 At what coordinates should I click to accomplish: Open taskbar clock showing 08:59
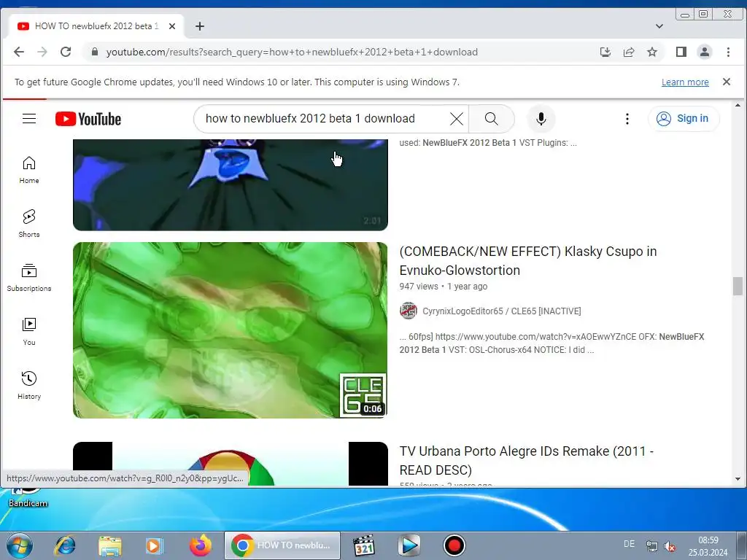pos(708,546)
